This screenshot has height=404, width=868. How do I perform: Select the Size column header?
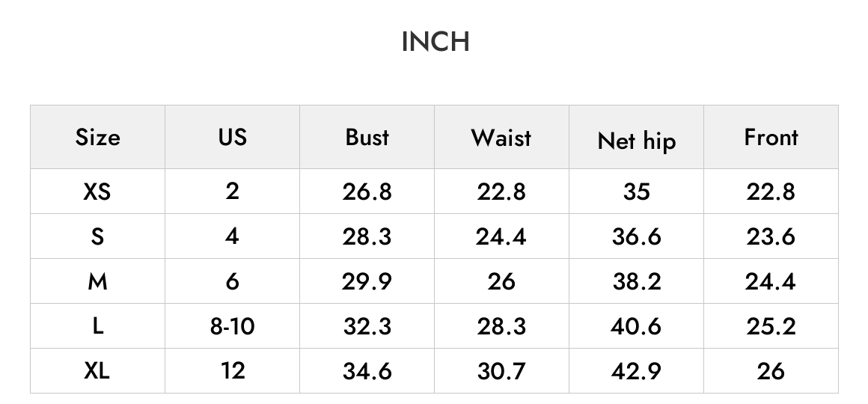(x=97, y=137)
